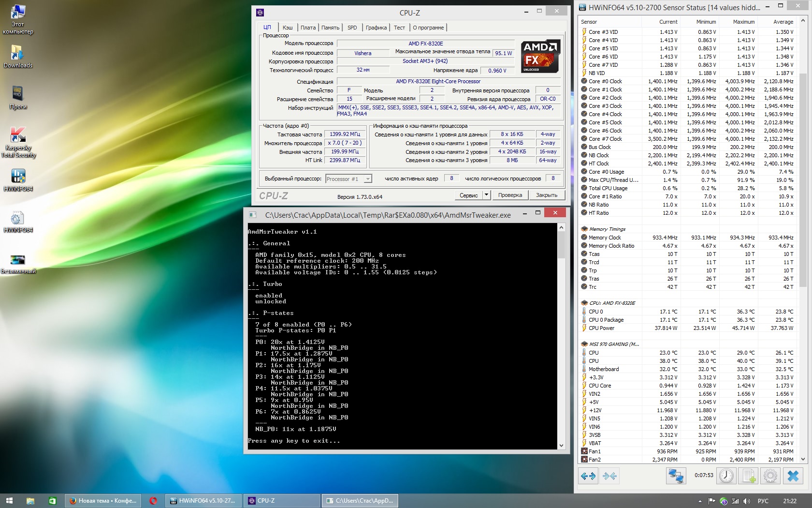Viewport: 812px width, 508px height.
Task: Click the Проверка button in CPU-Z
Action: click(x=510, y=195)
